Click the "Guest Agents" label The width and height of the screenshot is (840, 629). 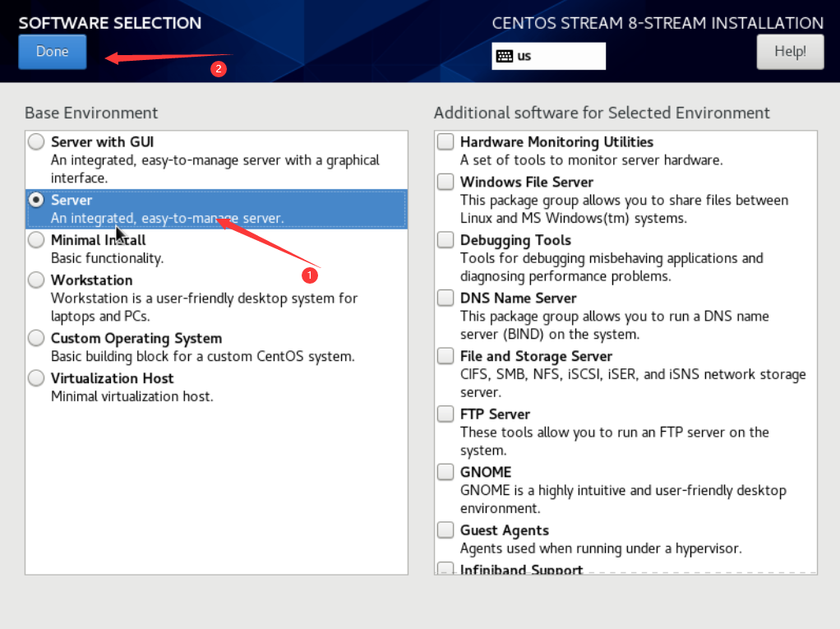click(504, 530)
